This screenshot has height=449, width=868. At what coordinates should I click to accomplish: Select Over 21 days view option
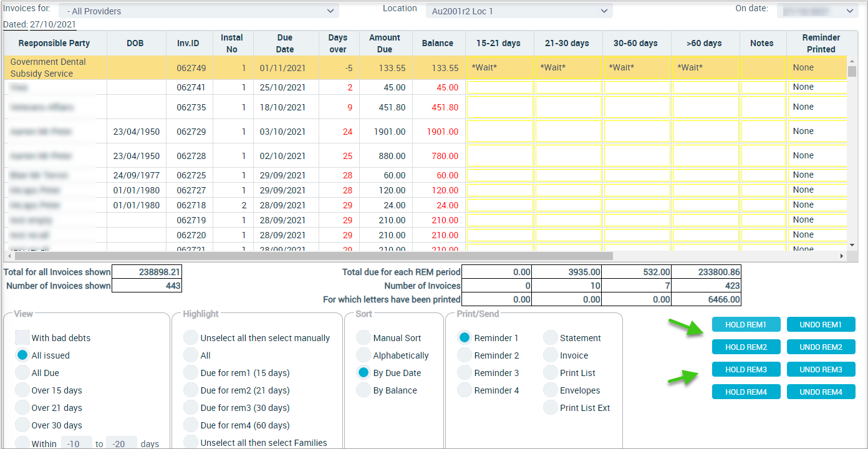(x=22, y=408)
